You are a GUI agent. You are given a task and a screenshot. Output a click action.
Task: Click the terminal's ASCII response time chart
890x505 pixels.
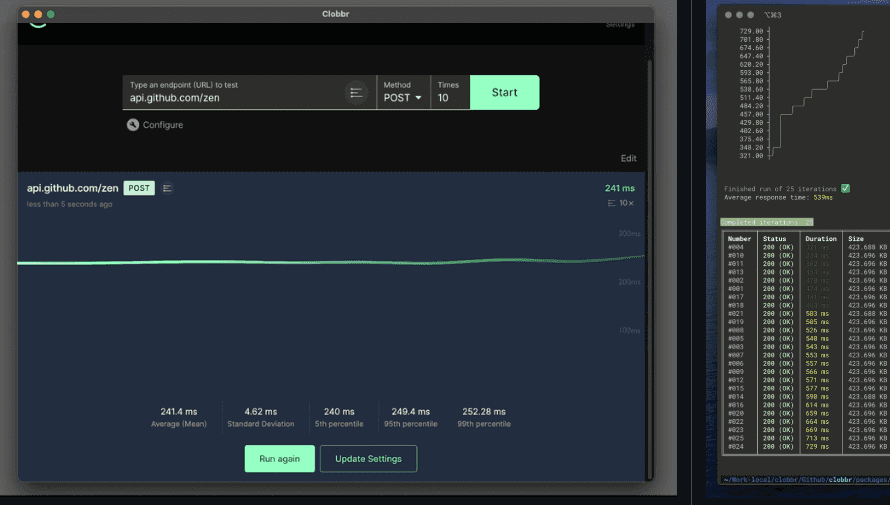(x=801, y=94)
